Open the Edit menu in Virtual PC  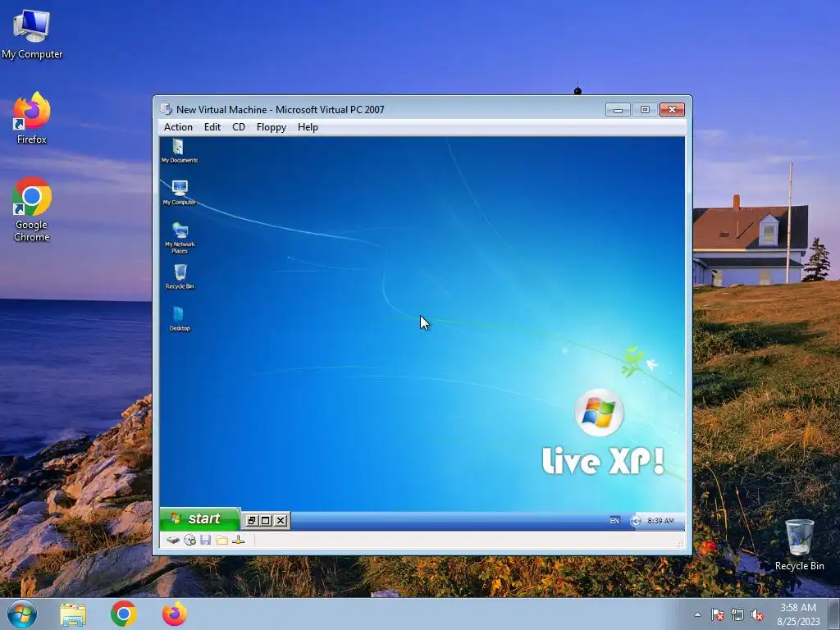click(212, 127)
